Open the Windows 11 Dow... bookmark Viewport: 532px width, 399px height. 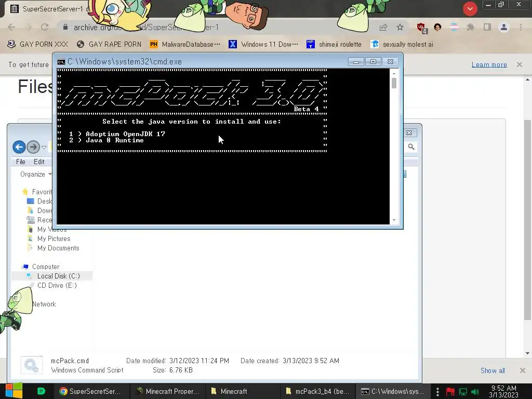pos(263,45)
